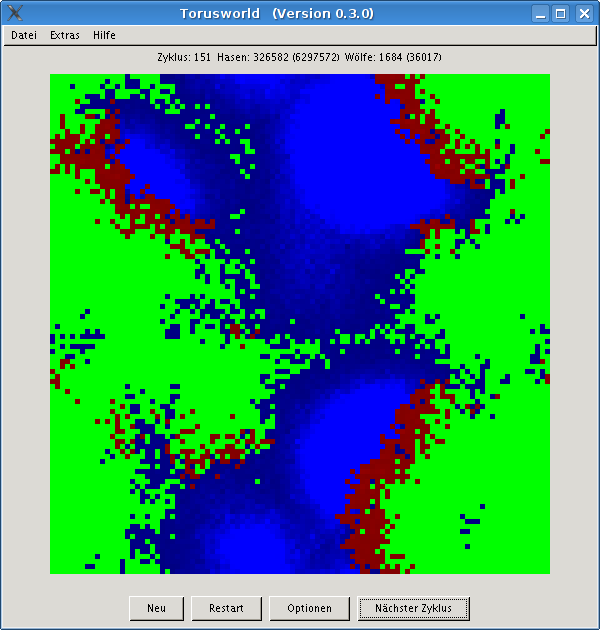Open the Extras menu
Image resolution: width=600 pixels, height=630 pixels.
pos(64,35)
